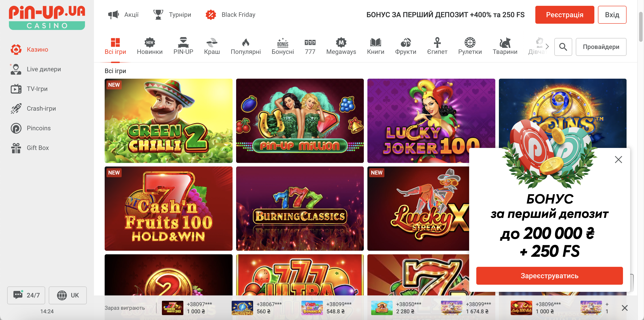The height and width of the screenshot is (320, 644).
Task: Open Crash-ігри rocket sidebar item
Action: tap(41, 108)
